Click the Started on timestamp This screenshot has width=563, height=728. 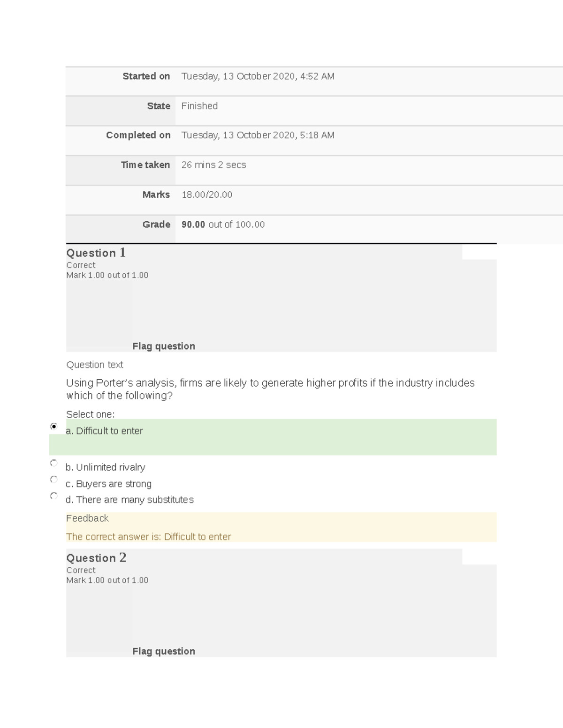click(x=258, y=76)
